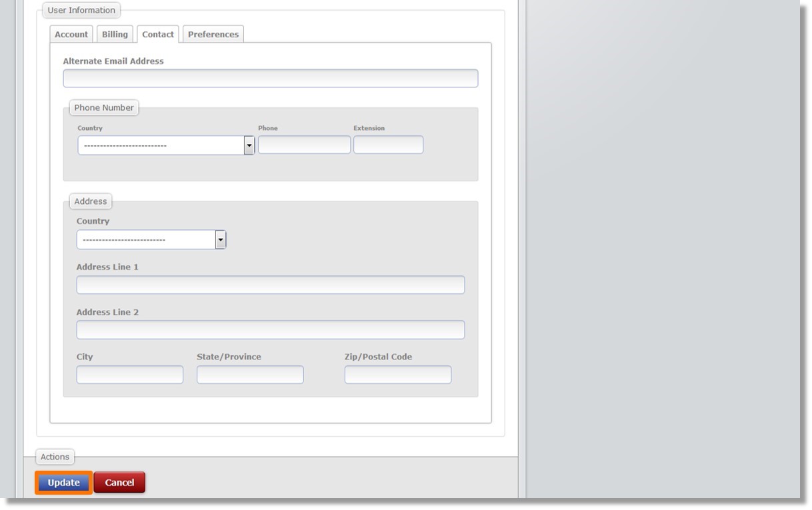Go to the Preferences tab
The image size is (812, 510).
(213, 34)
